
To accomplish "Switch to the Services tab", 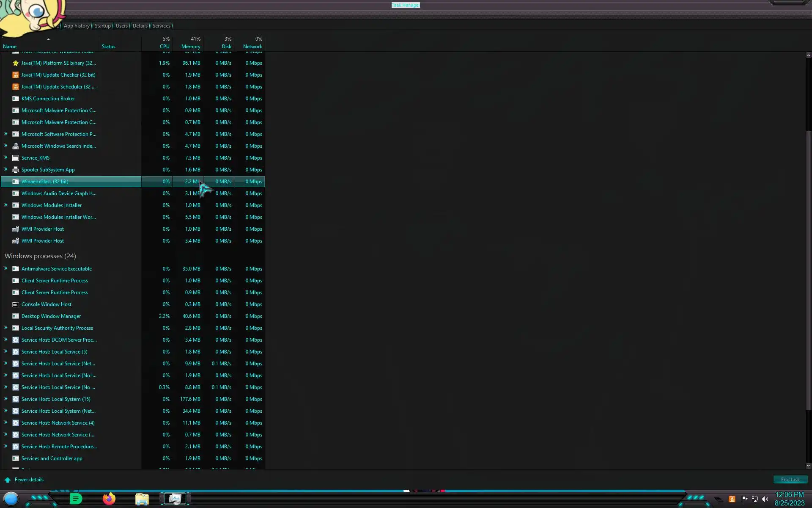I will tap(161, 26).
